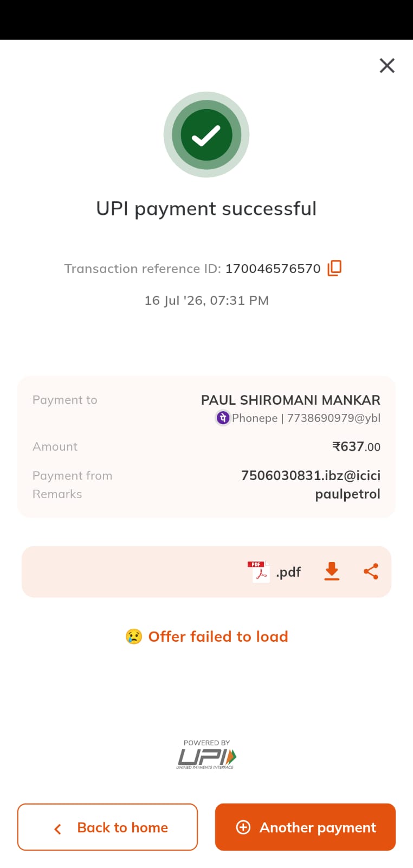
Task: Tap the green success checkmark
Action: tap(206, 135)
